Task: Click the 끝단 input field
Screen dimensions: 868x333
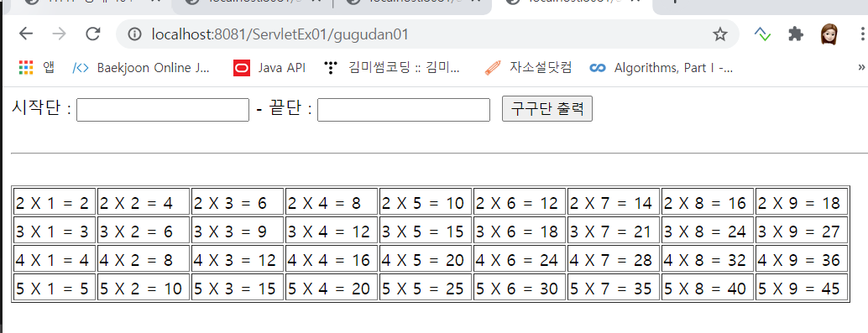Action: (x=404, y=110)
